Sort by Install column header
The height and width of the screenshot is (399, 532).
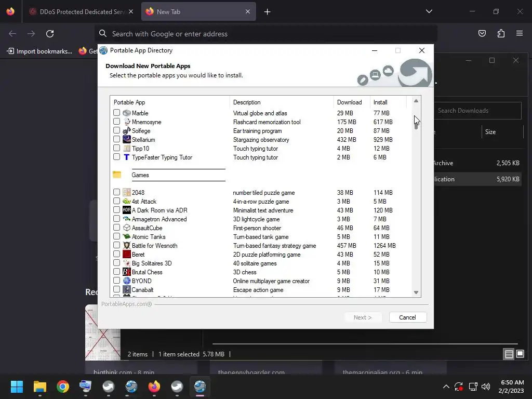[x=388, y=102]
